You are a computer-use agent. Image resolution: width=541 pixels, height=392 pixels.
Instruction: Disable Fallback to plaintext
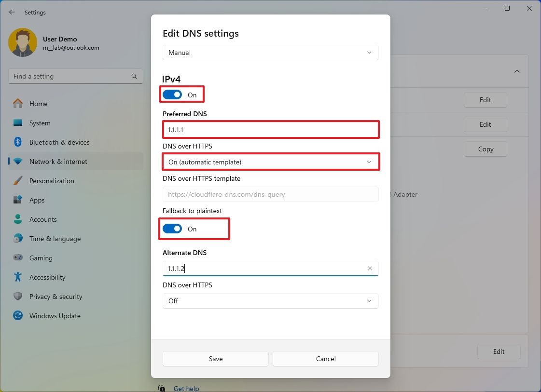172,228
